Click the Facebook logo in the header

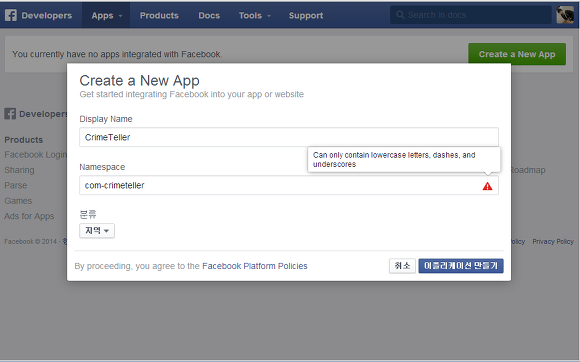tap(11, 15)
